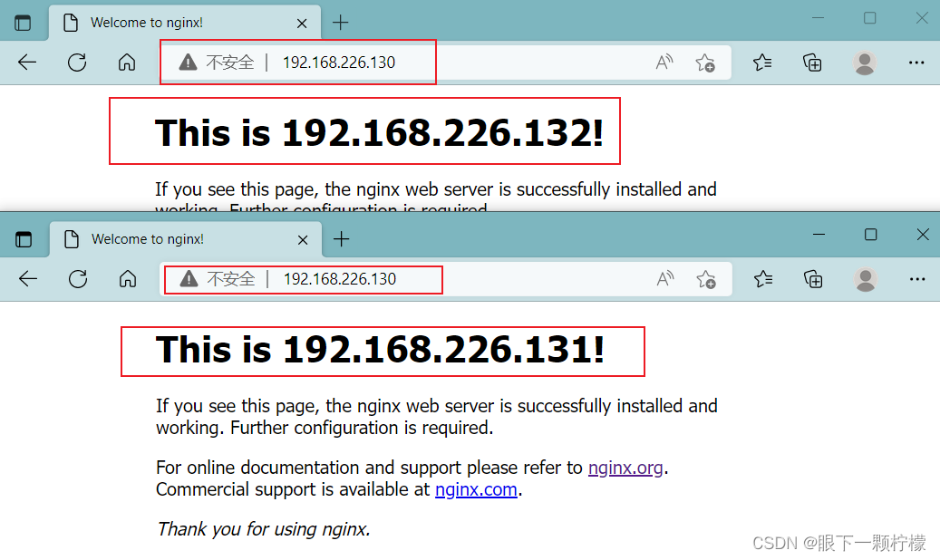Viewport: 940px width, 560px height.
Task: Reload page in upper browser window
Action: click(77, 62)
